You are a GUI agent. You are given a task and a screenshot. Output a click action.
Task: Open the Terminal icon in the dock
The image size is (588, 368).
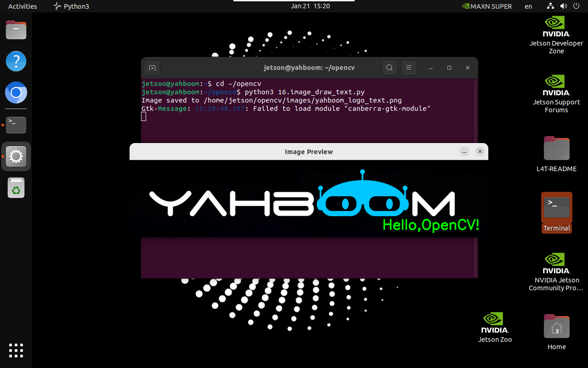click(16, 125)
